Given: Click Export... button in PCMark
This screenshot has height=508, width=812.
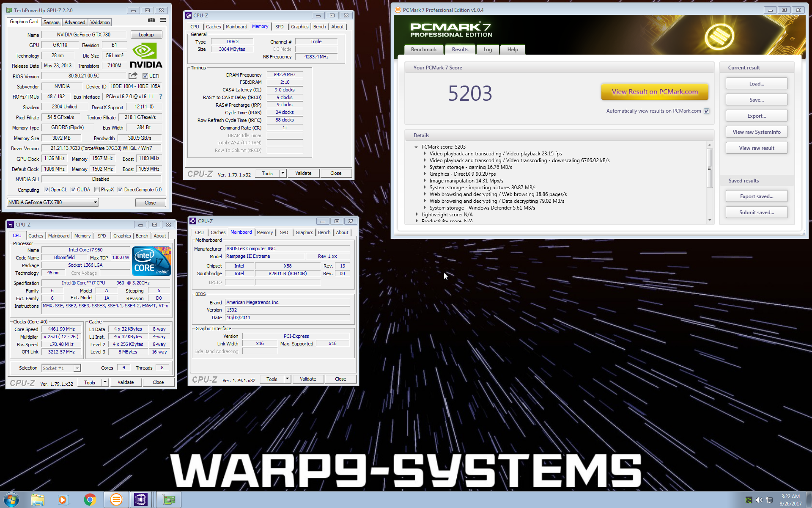Looking at the screenshot, I should pyautogui.click(x=757, y=116).
